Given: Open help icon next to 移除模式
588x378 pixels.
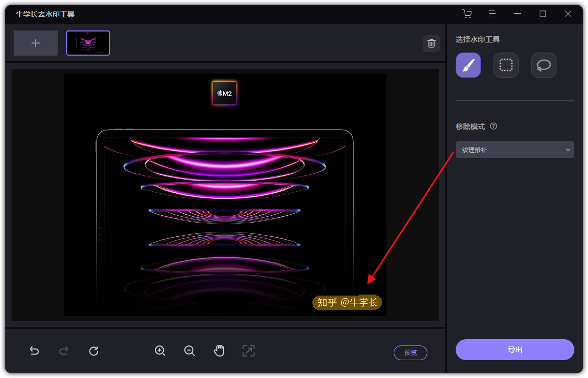Looking at the screenshot, I should click(493, 127).
